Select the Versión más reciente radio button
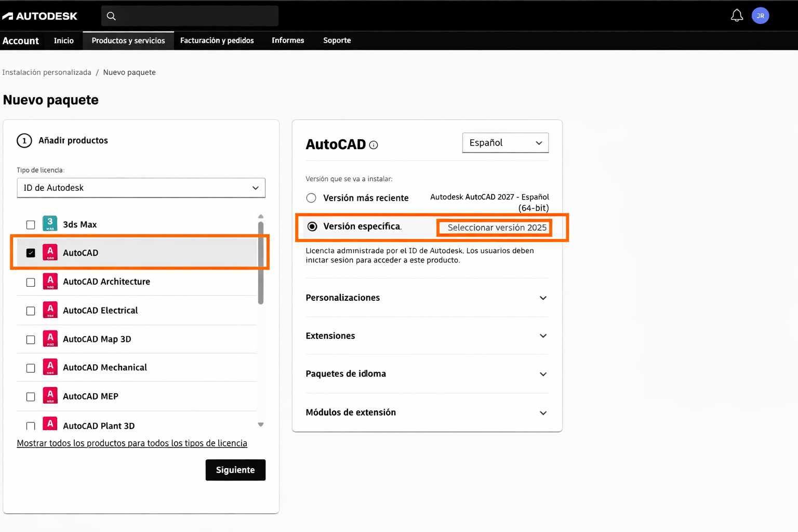Image resolution: width=798 pixels, height=532 pixels. [311, 197]
